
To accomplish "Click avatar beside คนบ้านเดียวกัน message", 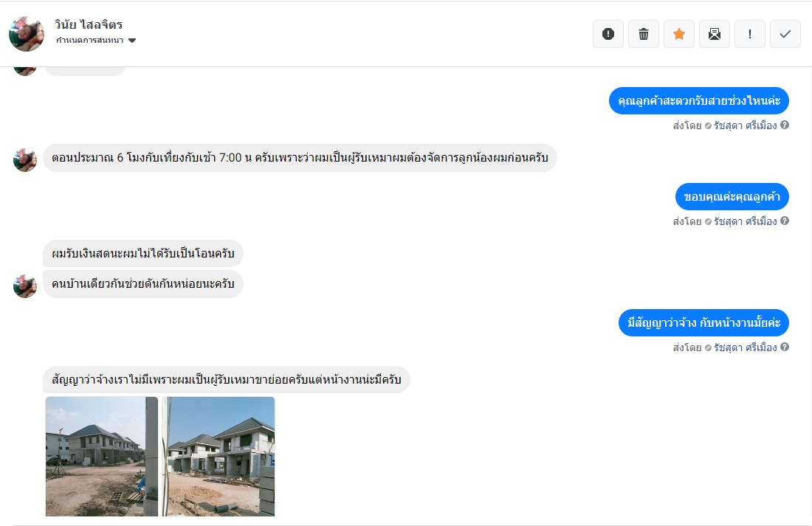I will (x=25, y=286).
